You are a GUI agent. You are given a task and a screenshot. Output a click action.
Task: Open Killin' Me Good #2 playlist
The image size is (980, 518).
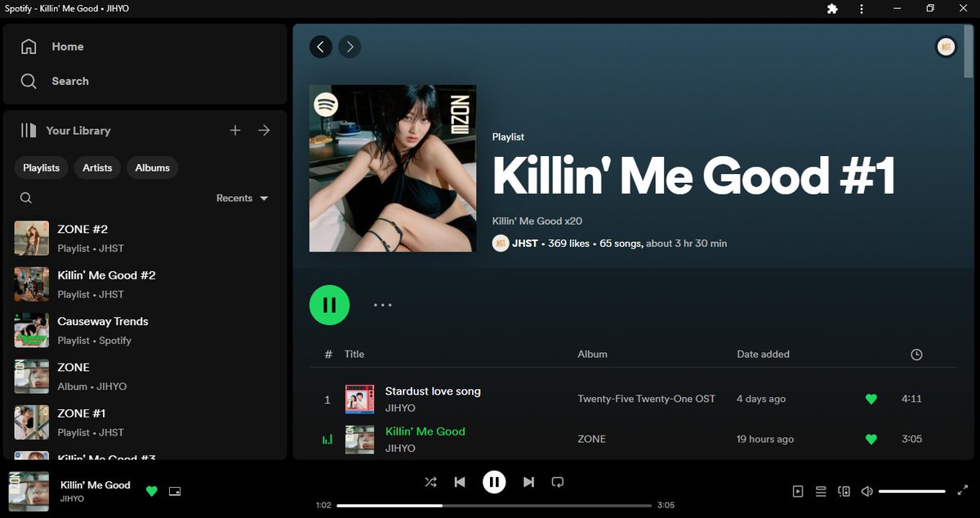point(145,284)
